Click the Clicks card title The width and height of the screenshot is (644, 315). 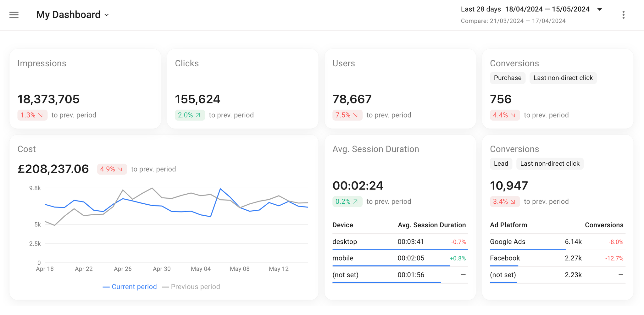(x=187, y=64)
